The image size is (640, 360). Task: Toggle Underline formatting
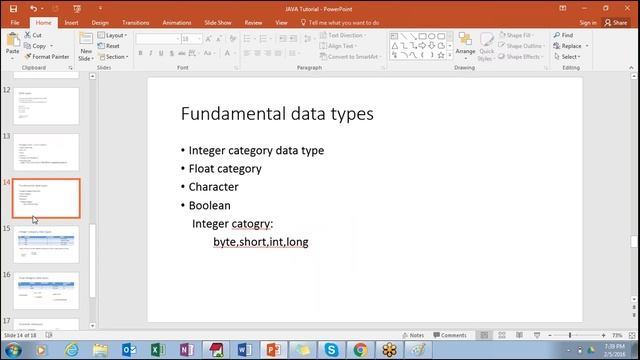(x=161, y=53)
